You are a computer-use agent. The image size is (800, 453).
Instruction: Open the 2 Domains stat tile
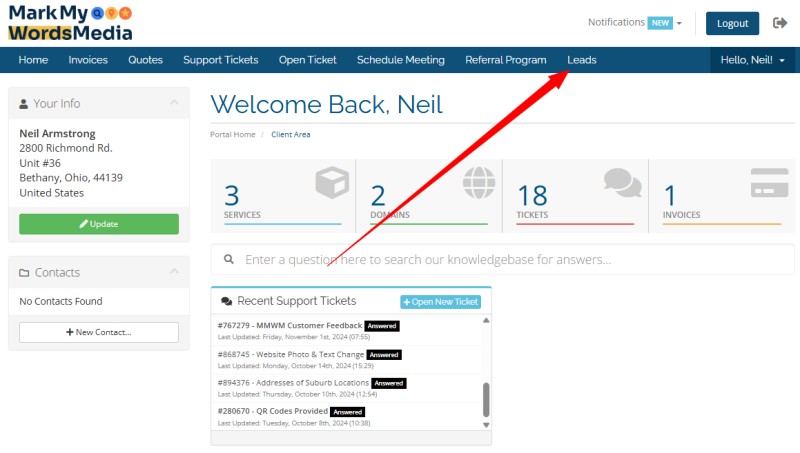tap(429, 196)
